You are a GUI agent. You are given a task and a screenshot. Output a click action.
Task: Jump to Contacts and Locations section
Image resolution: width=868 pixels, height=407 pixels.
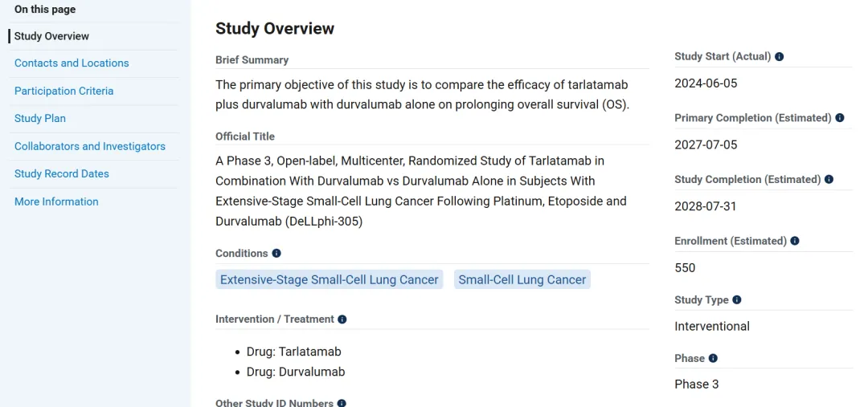pyautogui.click(x=72, y=63)
